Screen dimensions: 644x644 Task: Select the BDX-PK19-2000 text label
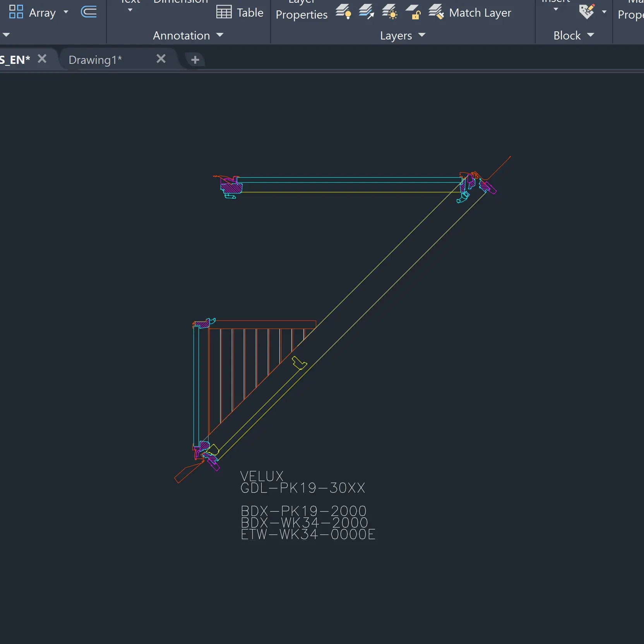[x=303, y=511]
